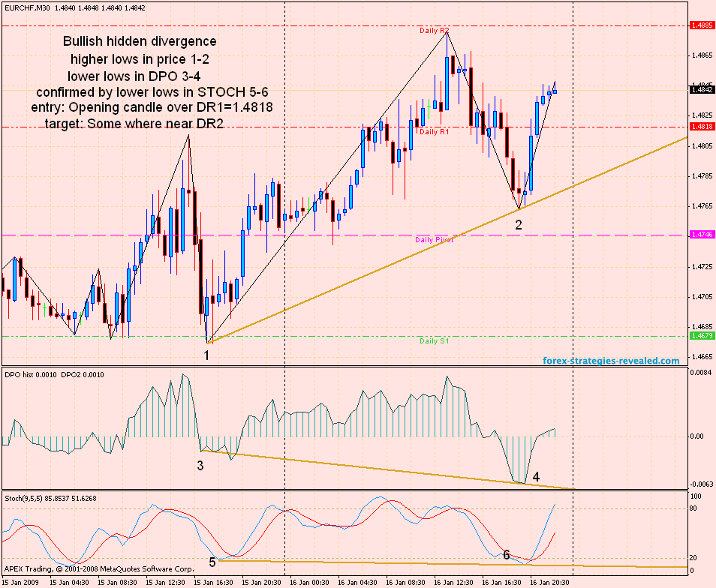
Task: Click the green 'Daily S1' level label
Action: tap(435, 341)
